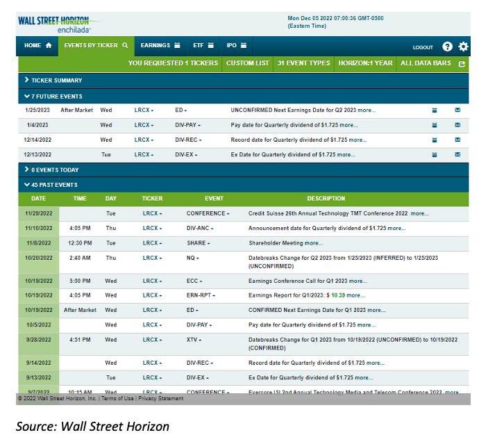Email icon for 12/14/2022 DIV-REC row
Viewport: 504px width, 444px height.
(457, 140)
